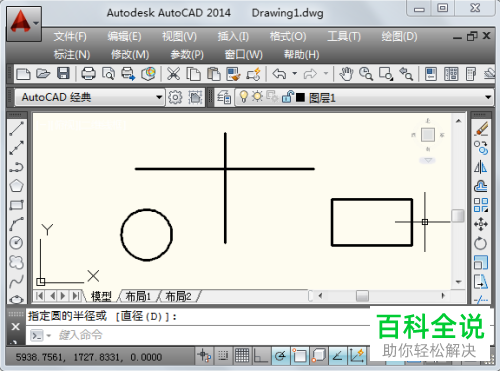Select the Circle draw tool
This screenshot has width=500, height=371.
pos(16,243)
